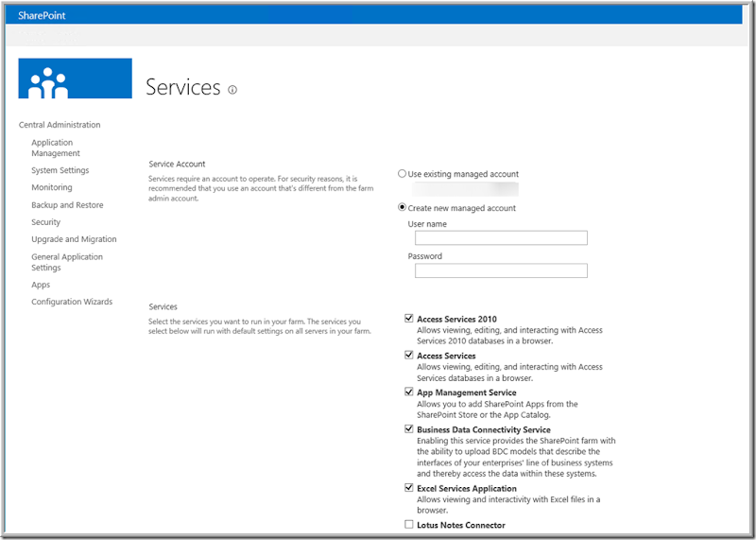Open Configuration Wizards

(72, 302)
